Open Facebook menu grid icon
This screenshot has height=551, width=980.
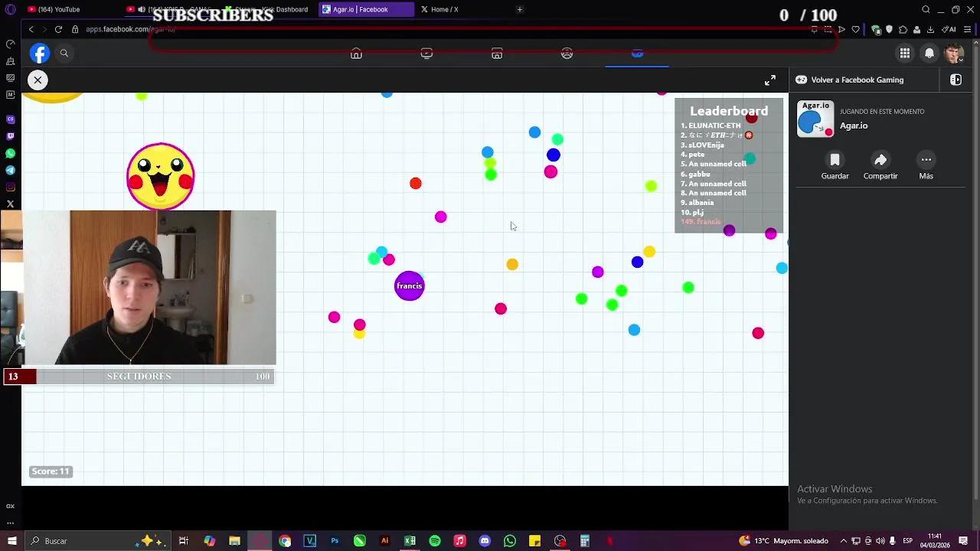point(905,53)
